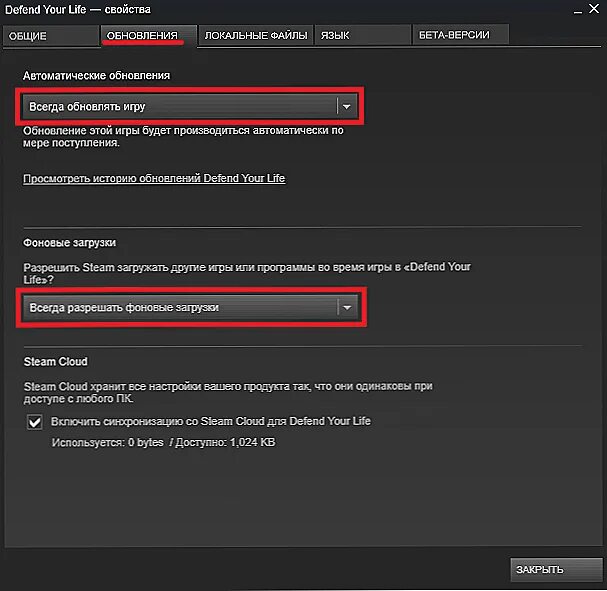Open the 'Всегда обновлять игру' dropdown

190,106
